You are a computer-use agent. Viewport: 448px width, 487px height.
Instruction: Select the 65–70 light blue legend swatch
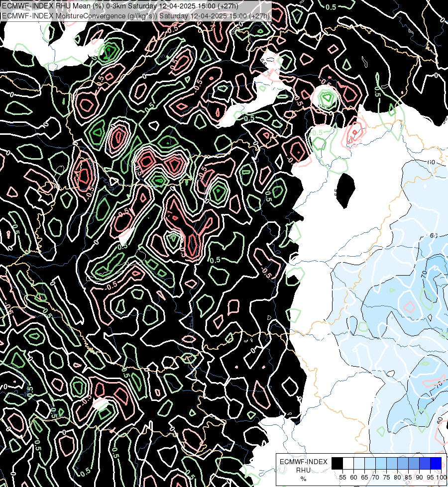point(370,463)
